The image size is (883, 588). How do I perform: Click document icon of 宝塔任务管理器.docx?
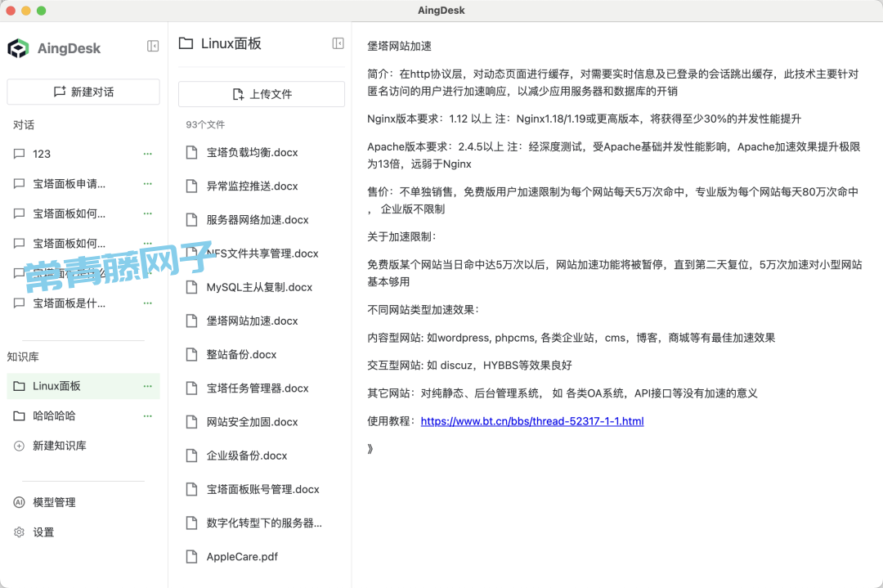tap(191, 388)
